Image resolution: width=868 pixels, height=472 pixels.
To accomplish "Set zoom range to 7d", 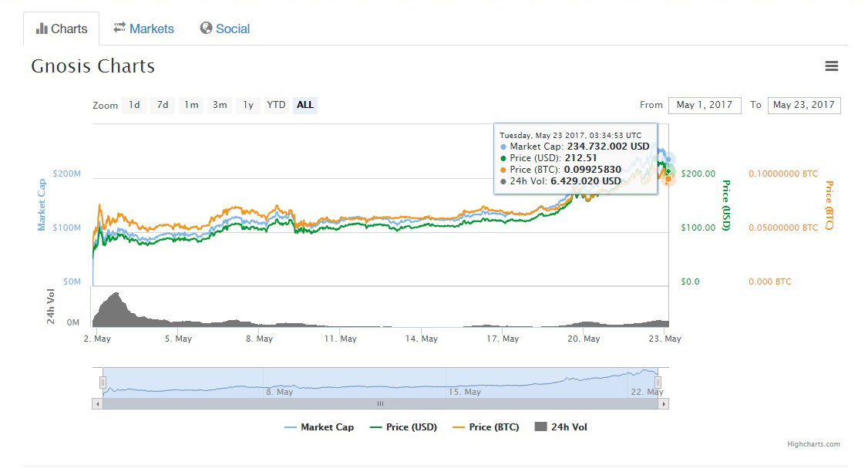I will pos(163,105).
